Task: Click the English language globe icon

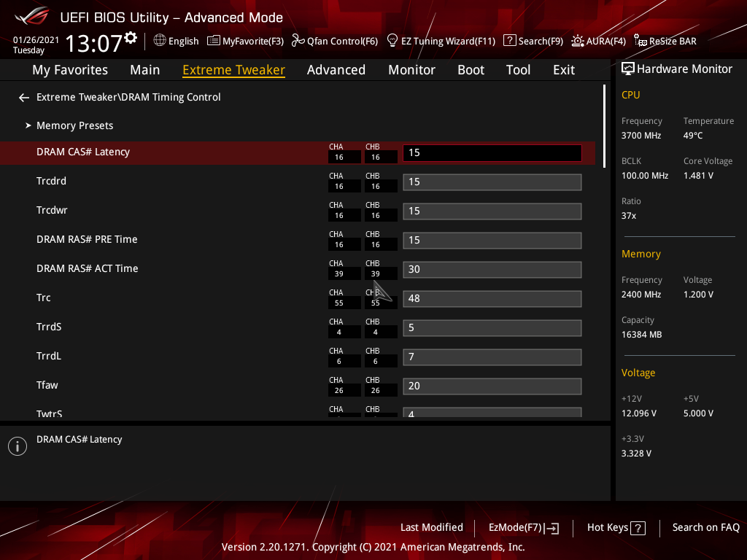Action: [160, 41]
